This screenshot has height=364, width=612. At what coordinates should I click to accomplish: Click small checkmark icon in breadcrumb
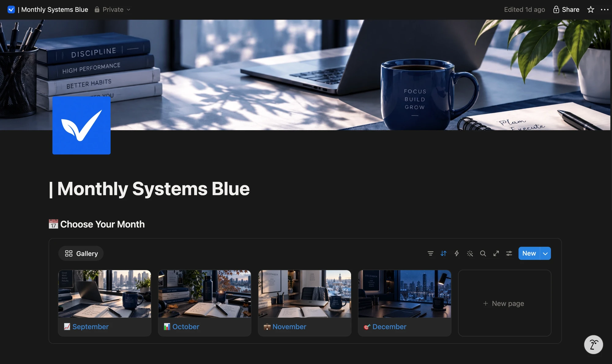coord(11,9)
